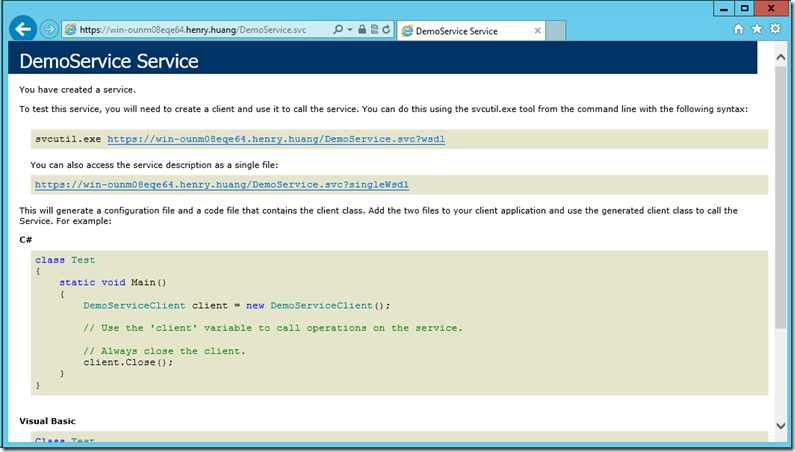Screen dimensions: 795x452
Task: Click the scrollbar up arrow
Action: tap(781, 57)
